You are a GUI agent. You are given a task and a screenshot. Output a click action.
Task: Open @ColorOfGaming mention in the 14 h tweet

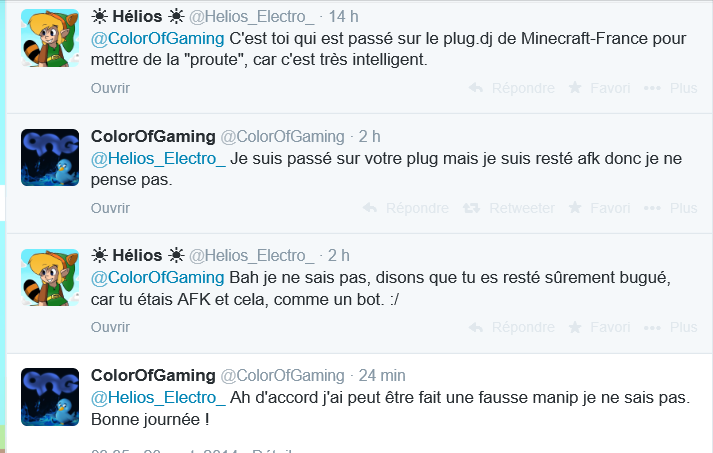(158, 39)
